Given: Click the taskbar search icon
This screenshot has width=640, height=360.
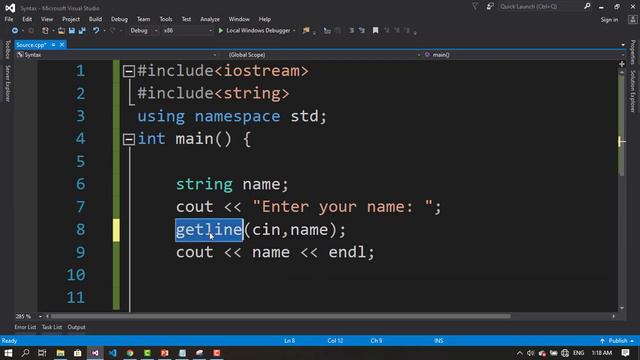Looking at the screenshot, I should tap(25, 353).
